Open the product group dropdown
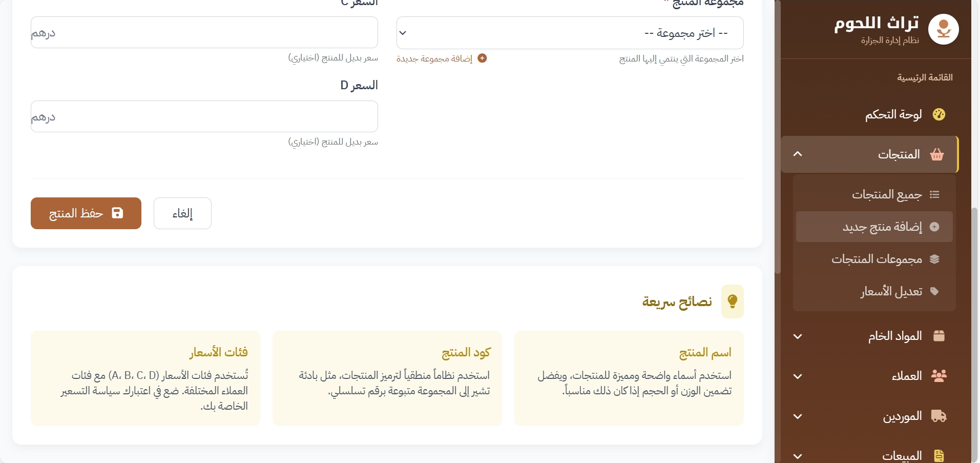 (570, 33)
